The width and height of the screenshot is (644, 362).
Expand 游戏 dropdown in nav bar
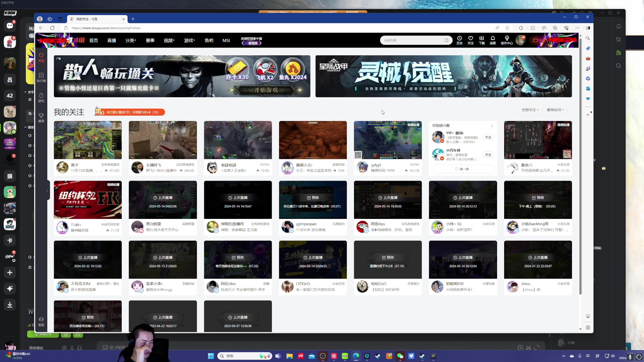pos(189,40)
